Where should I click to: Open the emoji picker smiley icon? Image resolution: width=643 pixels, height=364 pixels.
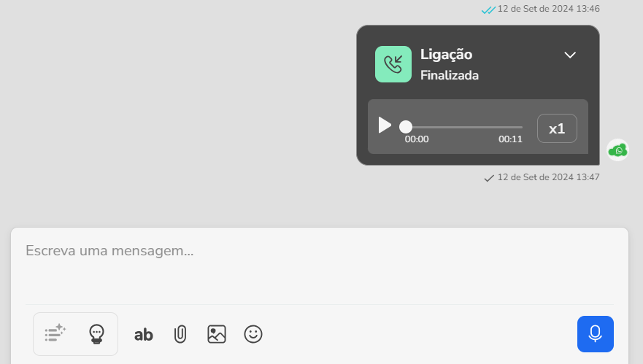coord(253,334)
